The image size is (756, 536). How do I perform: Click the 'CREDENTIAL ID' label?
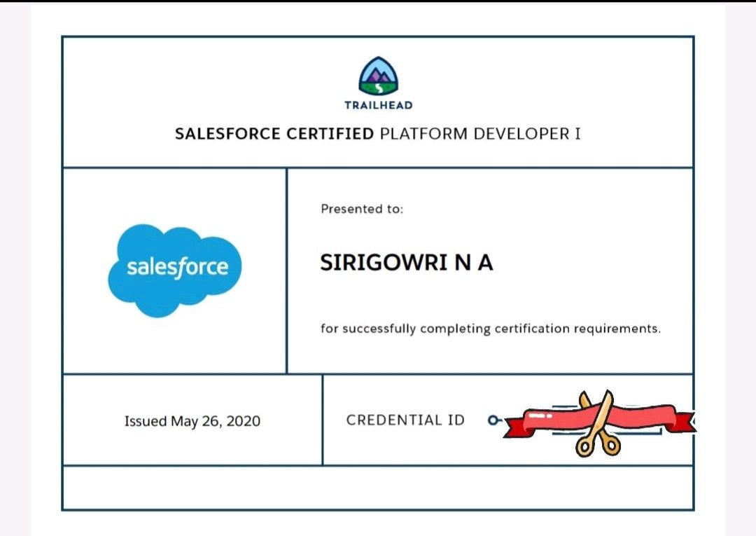[x=405, y=420]
